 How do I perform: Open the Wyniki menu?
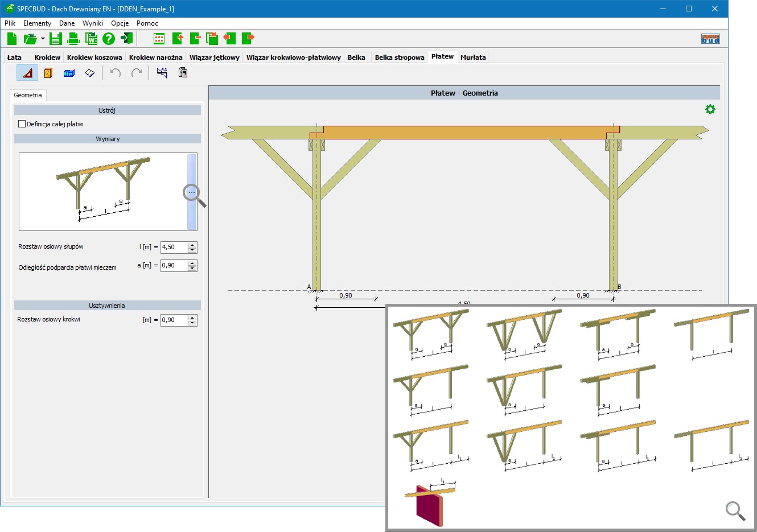92,23
